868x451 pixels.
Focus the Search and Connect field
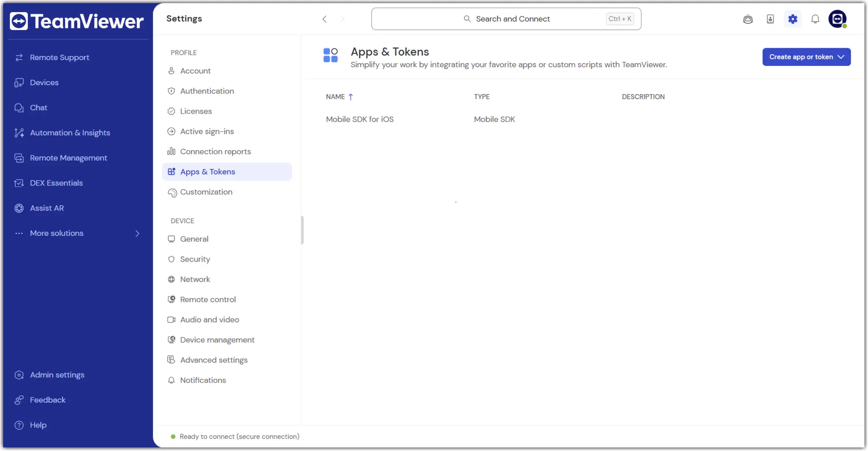click(x=506, y=19)
